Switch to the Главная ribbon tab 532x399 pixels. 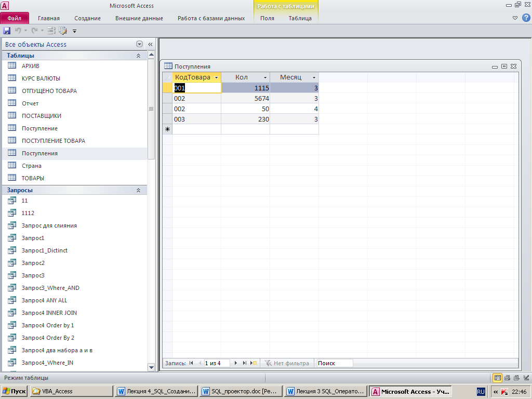click(x=48, y=18)
